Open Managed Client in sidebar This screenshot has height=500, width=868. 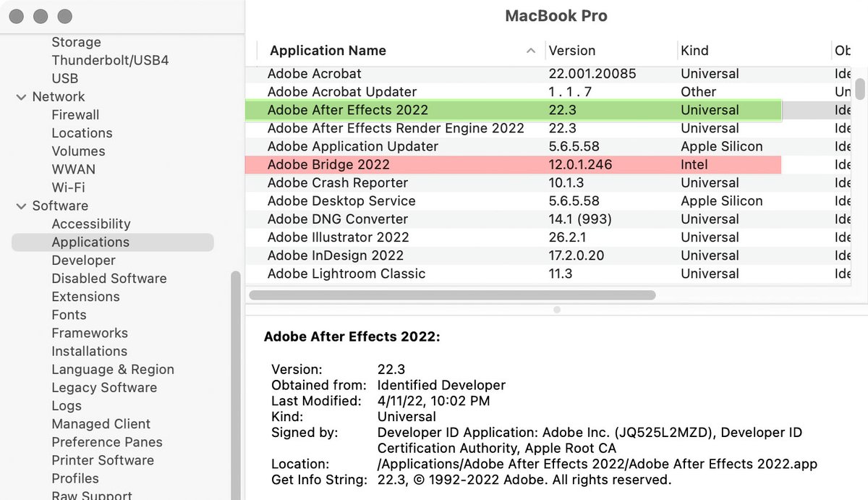(x=101, y=424)
